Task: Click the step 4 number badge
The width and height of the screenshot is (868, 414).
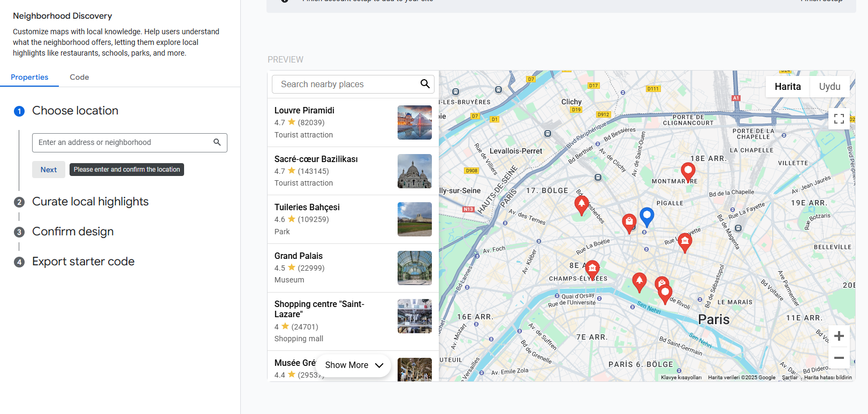Action: (19, 262)
